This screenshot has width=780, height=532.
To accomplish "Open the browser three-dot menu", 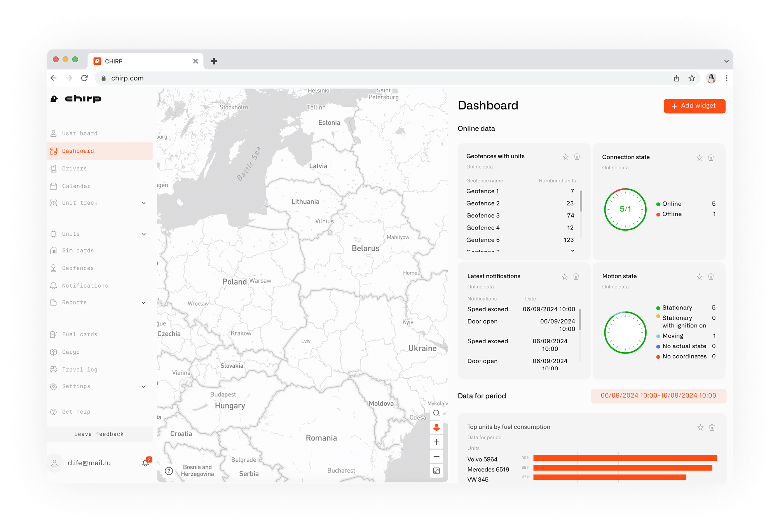I will click(726, 78).
